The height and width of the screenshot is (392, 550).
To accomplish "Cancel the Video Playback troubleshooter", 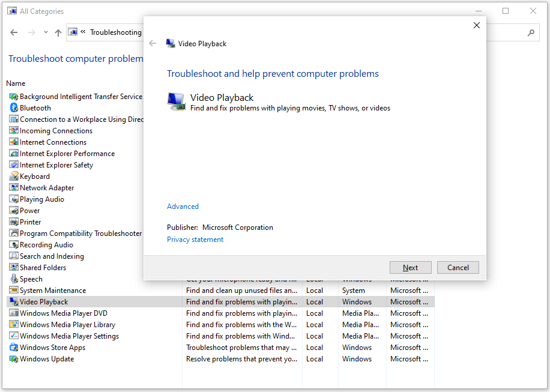I will [458, 268].
